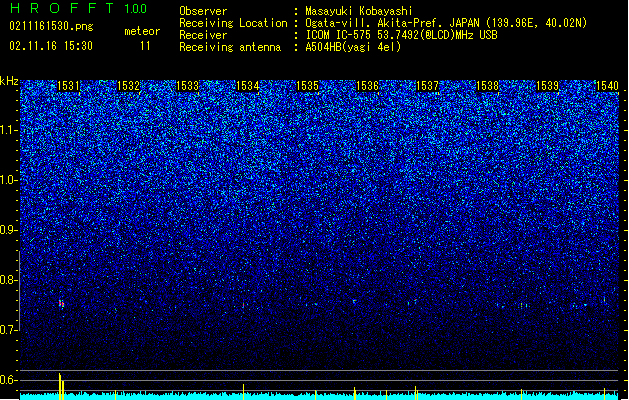The width and height of the screenshot is (629, 400).
Task: Click the meteor count label
Action: point(142,31)
